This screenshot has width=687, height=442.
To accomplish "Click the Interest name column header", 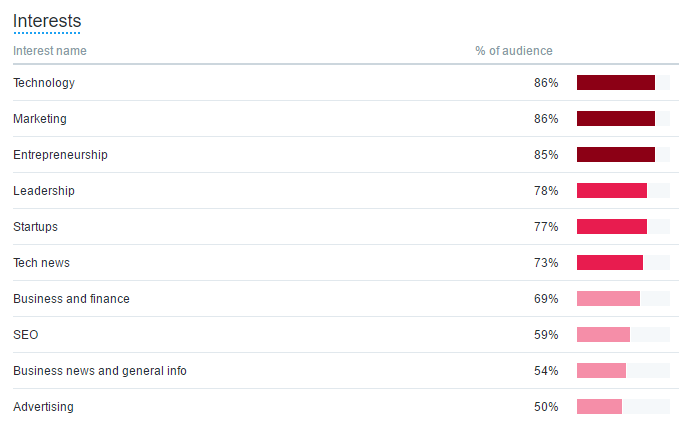I will click(50, 51).
